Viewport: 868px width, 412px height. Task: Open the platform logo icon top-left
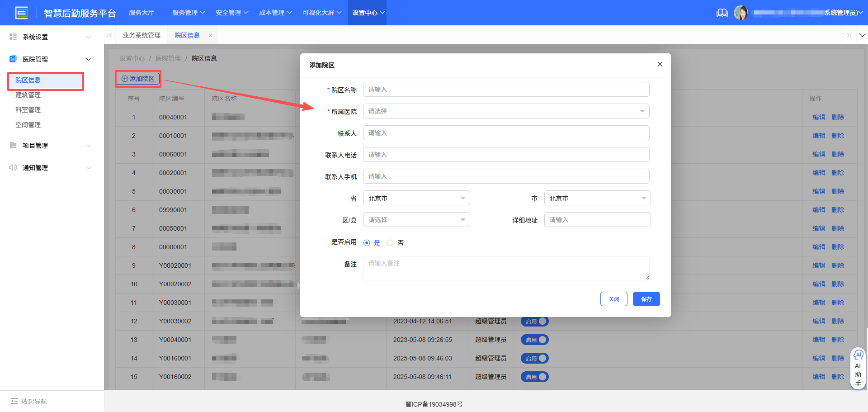[22, 13]
